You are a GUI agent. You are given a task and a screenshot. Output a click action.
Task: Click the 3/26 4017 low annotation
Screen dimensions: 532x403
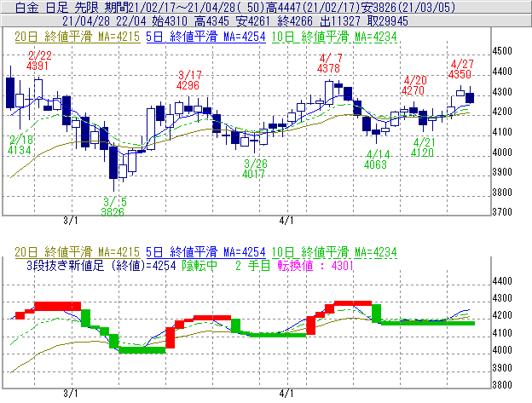pyautogui.click(x=254, y=169)
